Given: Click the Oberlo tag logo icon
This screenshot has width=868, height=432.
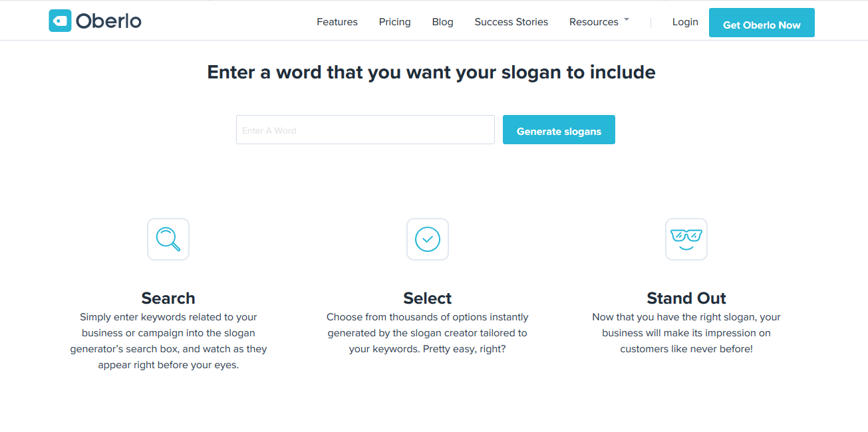Looking at the screenshot, I should click(60, 21).
